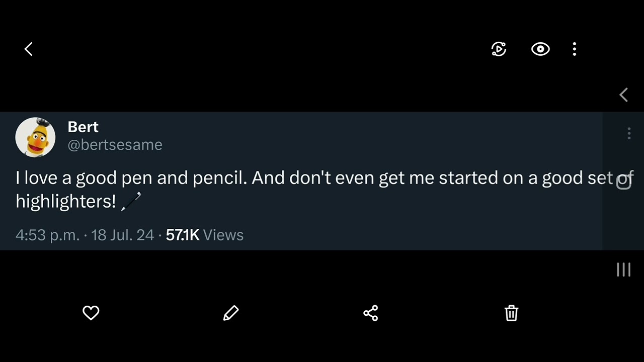Open the edge panel's vertical dots menu

(x=629, y=133)
